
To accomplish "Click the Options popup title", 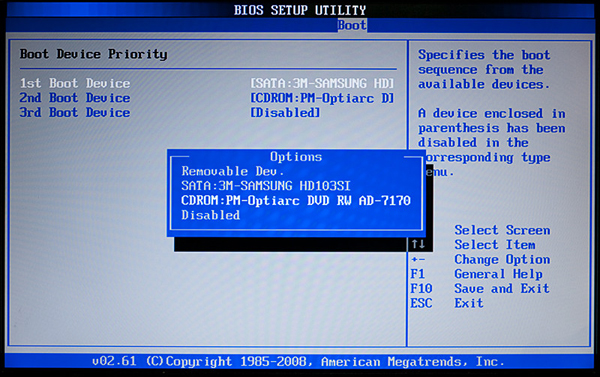I will pos(296,157).
